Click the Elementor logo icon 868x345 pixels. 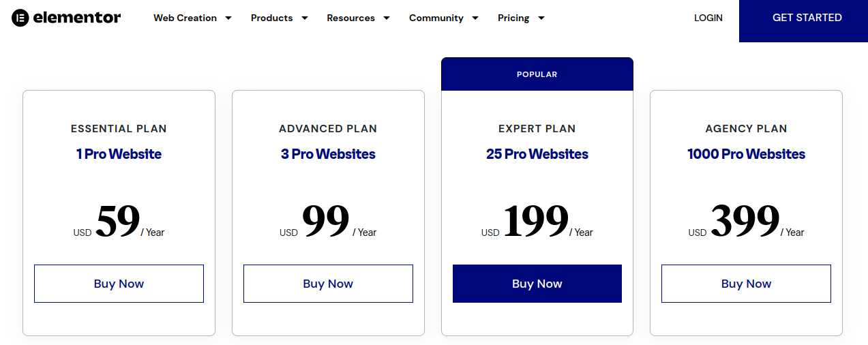20,18
